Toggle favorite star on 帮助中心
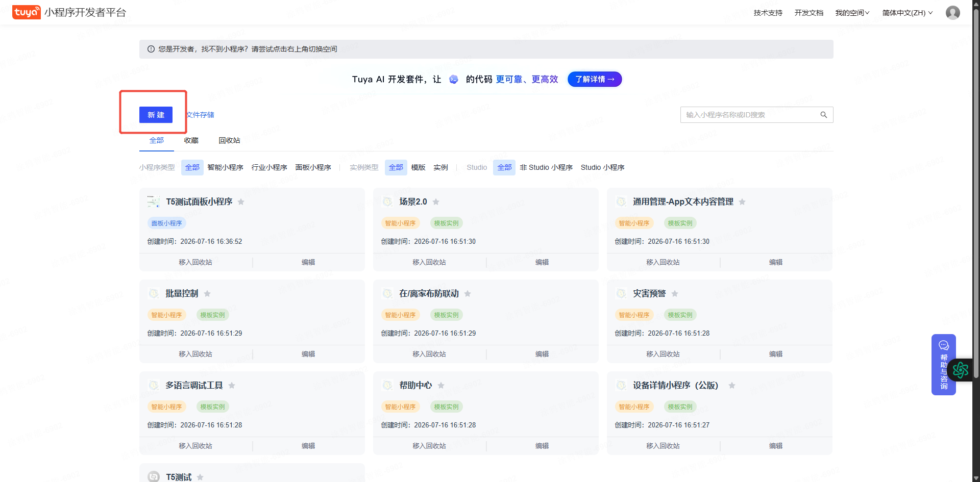Screen dimensions: 980x482 (441, 386)
